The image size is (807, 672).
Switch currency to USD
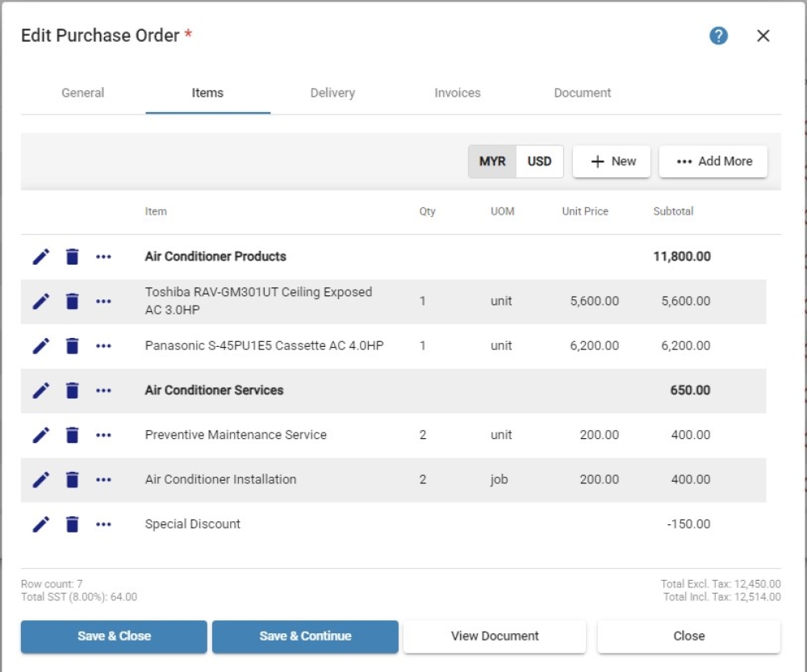(x=539, y=161)
